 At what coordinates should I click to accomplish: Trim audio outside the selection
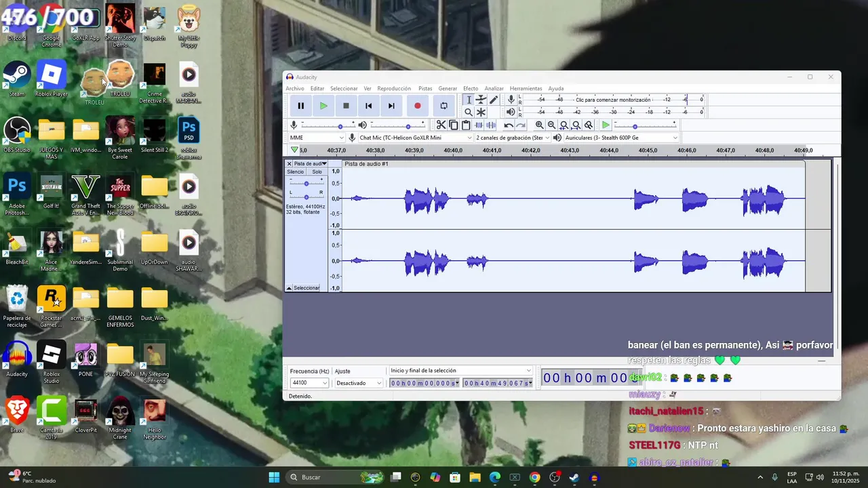tap(479, 125)
